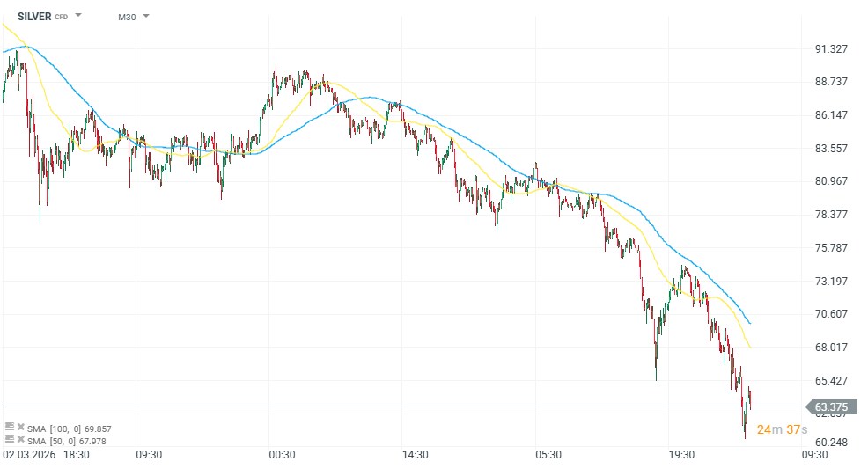This screenshot has height=469, width=868.
Task: Open settings icon for SMA 100 indicator
Action: (x=9, y=427)
